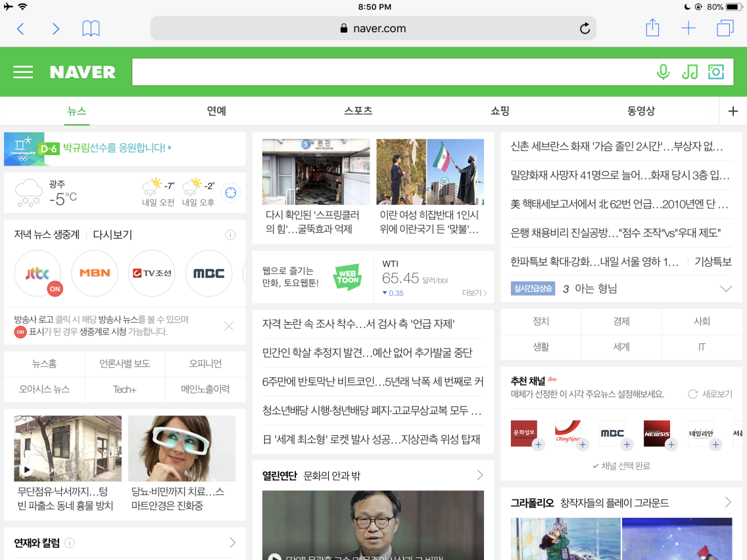Open smart glasses article thumbnail
747x560 pixels.
[182, 448]
